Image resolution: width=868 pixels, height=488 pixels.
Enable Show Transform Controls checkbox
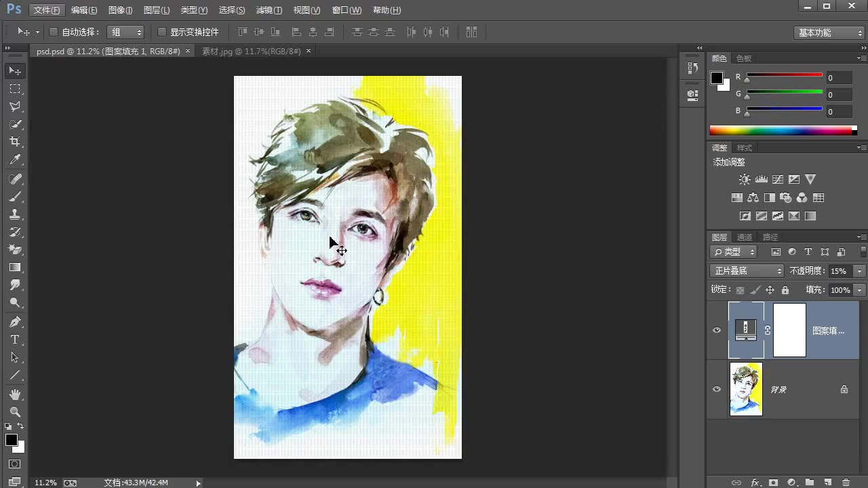pyautogui.click(x=162, y=32)
